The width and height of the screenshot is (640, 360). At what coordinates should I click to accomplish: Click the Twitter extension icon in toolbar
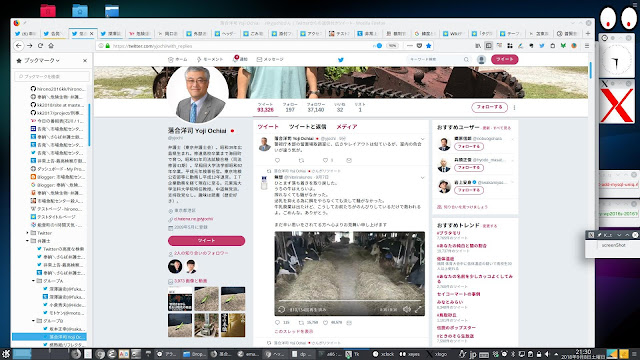point(542,46)
